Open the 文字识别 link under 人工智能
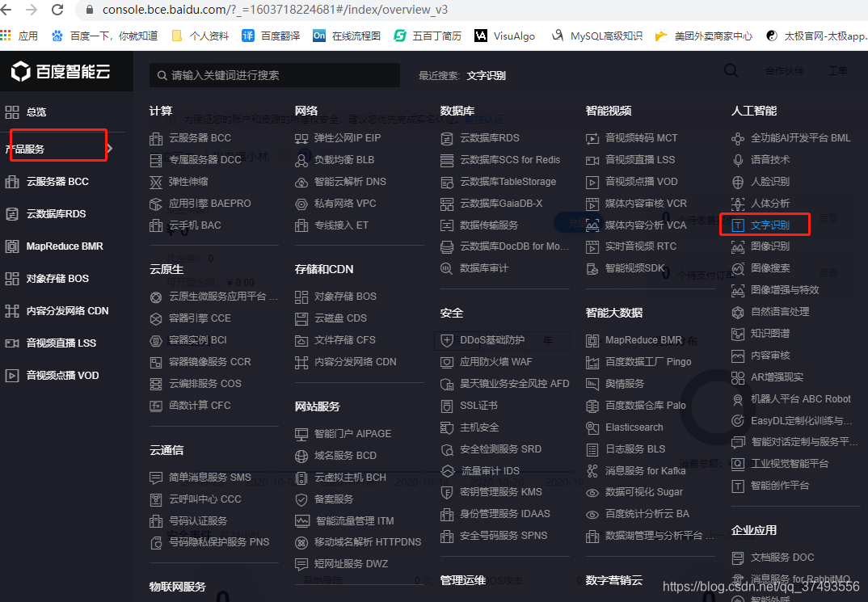The image size is (868, 602). 770,225
